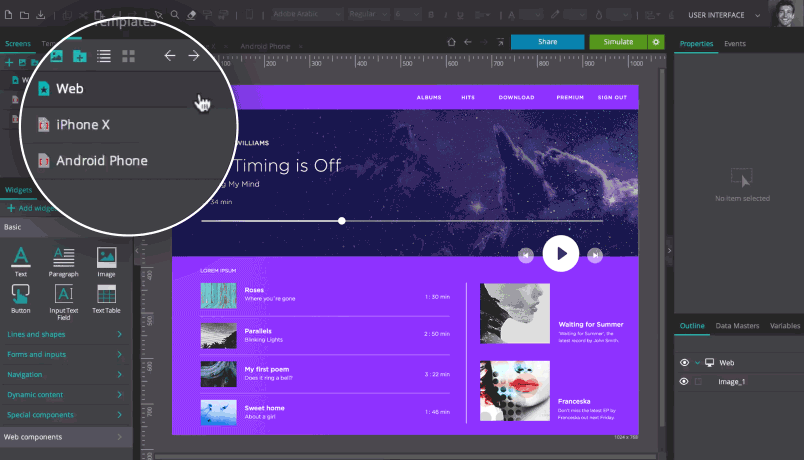Add a new screen with plus icon
This screenshot has width=804, height=460.
click(x=9, y=63)
